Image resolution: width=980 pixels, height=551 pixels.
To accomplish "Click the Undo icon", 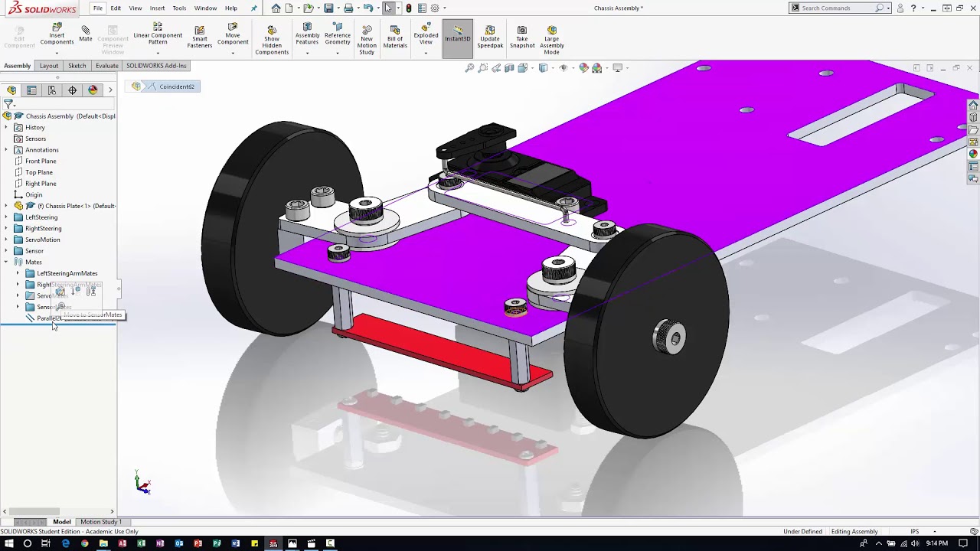I will 368,8.
